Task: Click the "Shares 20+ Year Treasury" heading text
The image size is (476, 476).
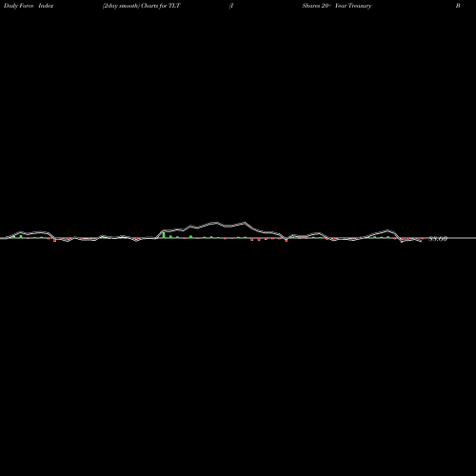Action: click(x=337, y=6)
